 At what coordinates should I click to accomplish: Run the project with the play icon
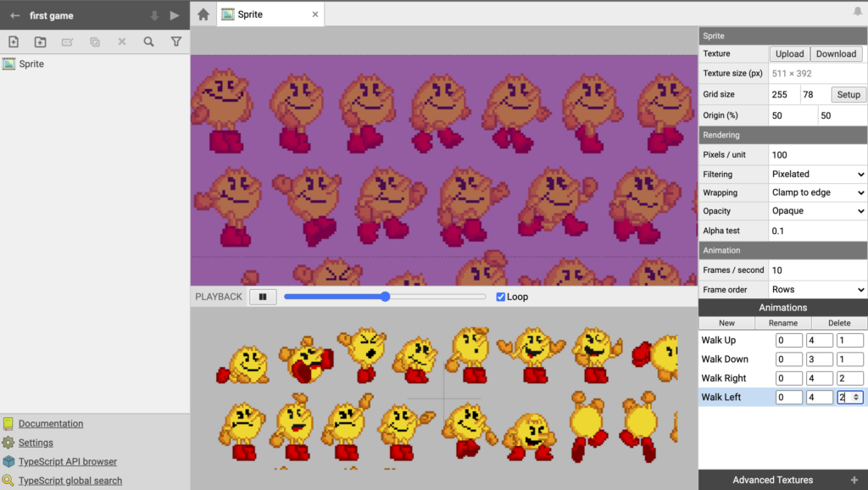175,15
